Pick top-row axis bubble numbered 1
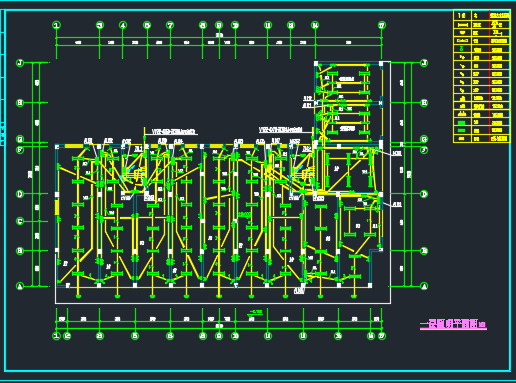The image size is (516, 383). tap(57, 25)
